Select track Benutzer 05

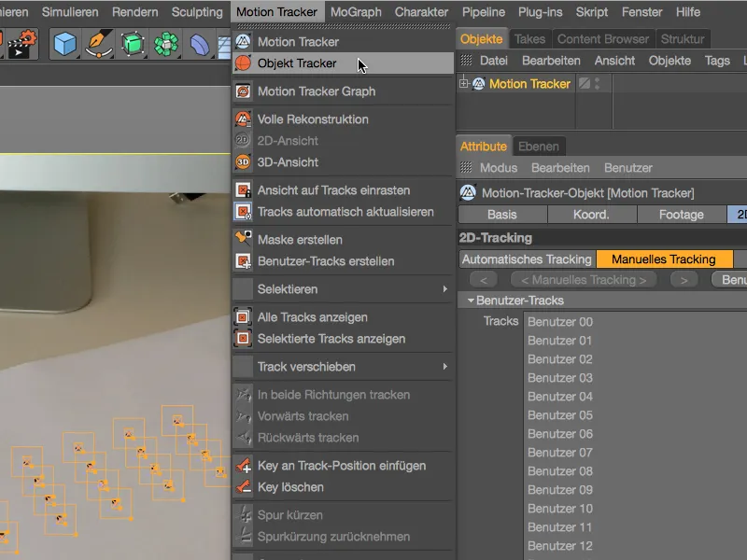560,415
